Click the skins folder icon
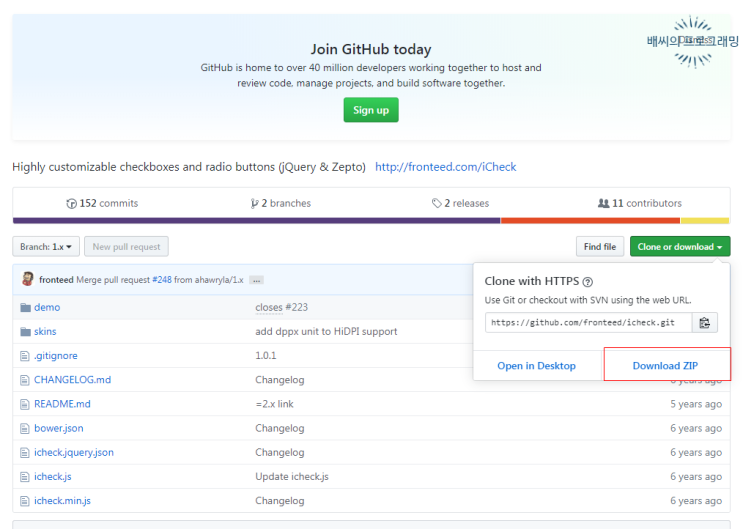The height and width of the screenshot is (529, 743). pyautogui.click(x=26, y=332)
